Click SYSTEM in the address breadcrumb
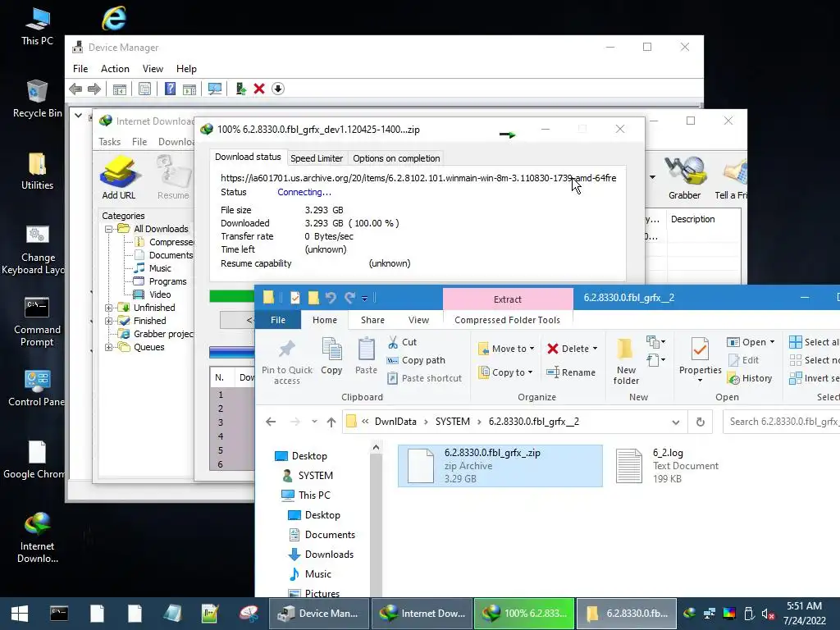The height and width of the screenshot is (630, 840). pos(453,422)
